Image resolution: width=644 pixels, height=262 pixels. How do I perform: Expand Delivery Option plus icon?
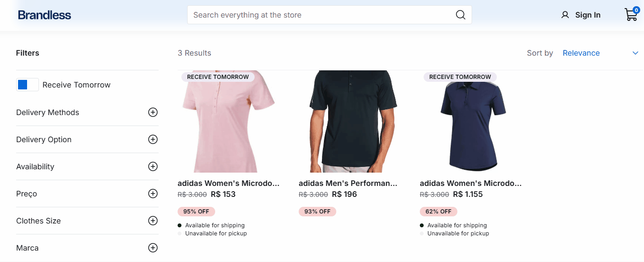pos(152,139)
